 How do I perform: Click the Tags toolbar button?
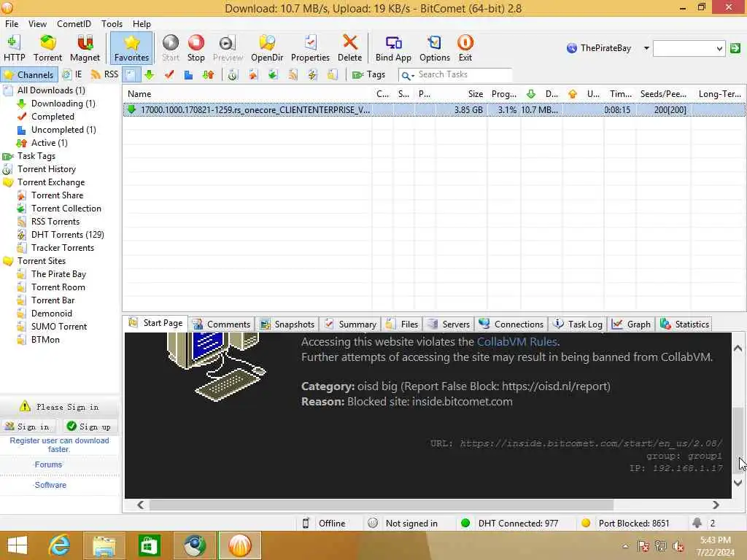368,74
